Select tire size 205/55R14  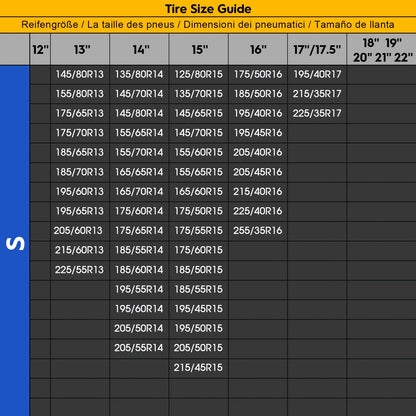pyautogui.click(x=139, y=348)
